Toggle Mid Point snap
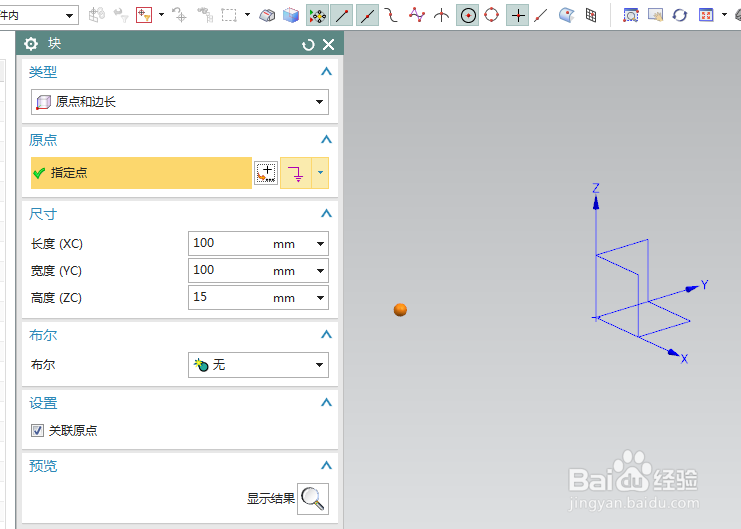This screenshot has width=741, height=529. coord(367,16)
